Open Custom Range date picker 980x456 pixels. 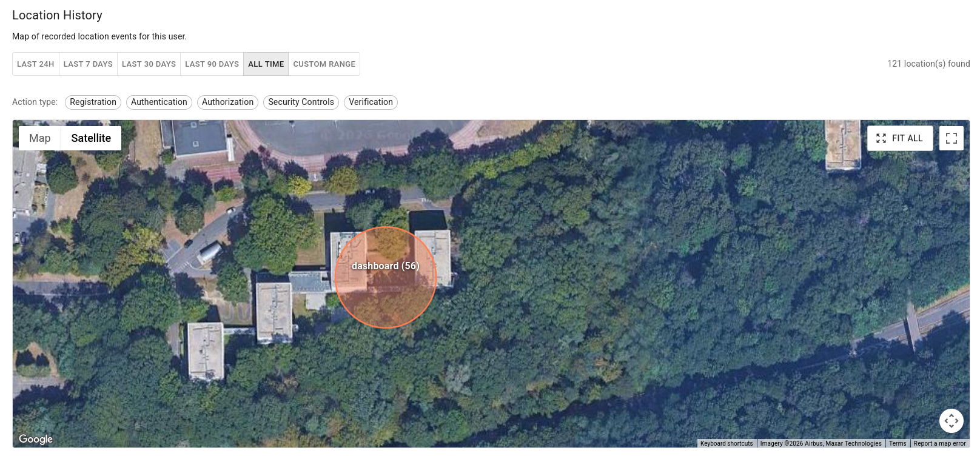pos(324,64)
